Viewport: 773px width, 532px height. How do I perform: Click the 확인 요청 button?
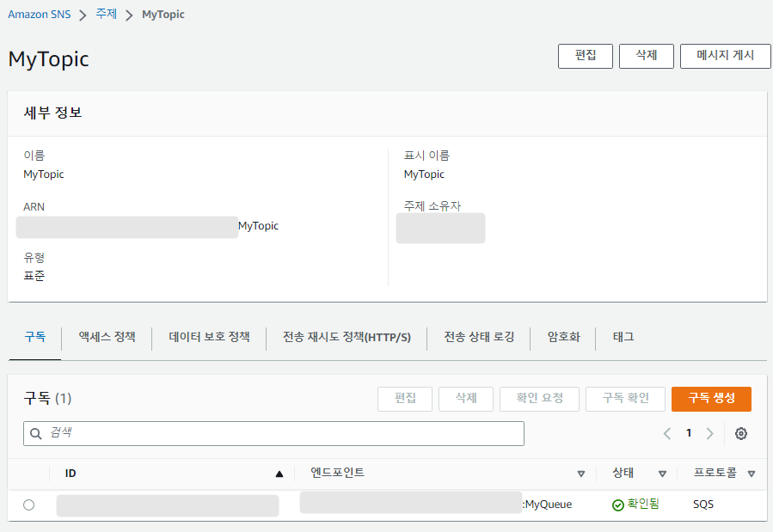click(539, 399)
